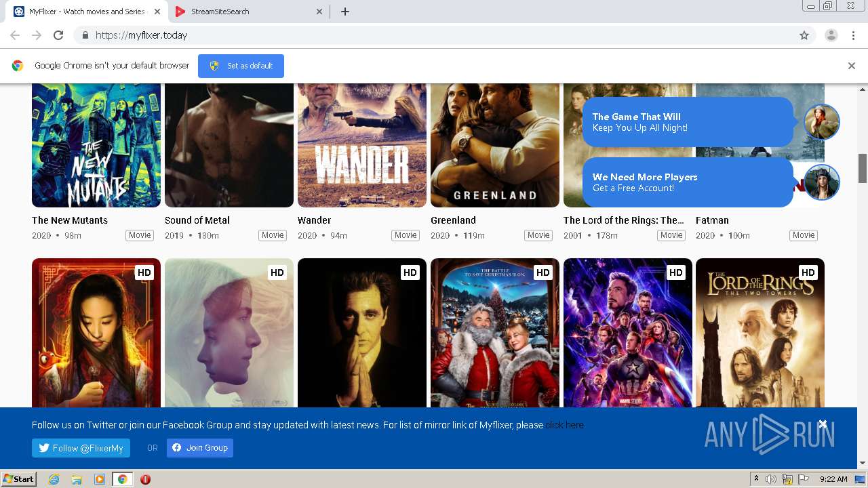Click the upper ad avatar image
This screenshot has width=868, height=488.
pos(822,122)
